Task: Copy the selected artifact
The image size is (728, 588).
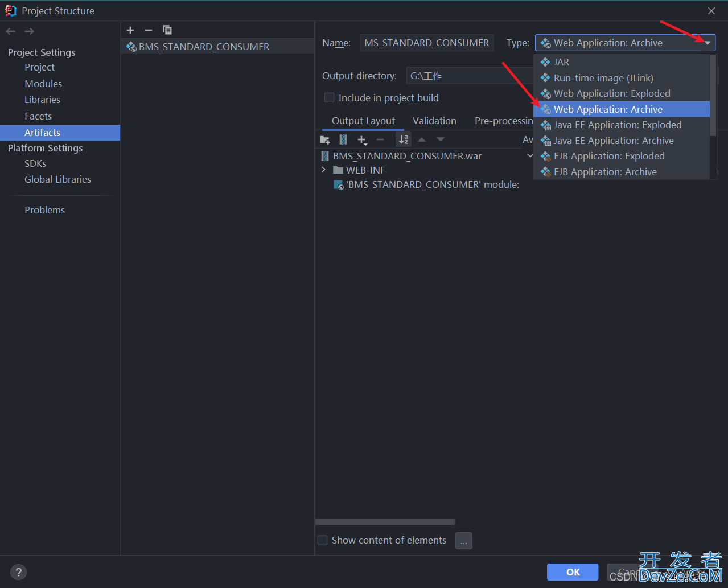Action: pos(167,30)
